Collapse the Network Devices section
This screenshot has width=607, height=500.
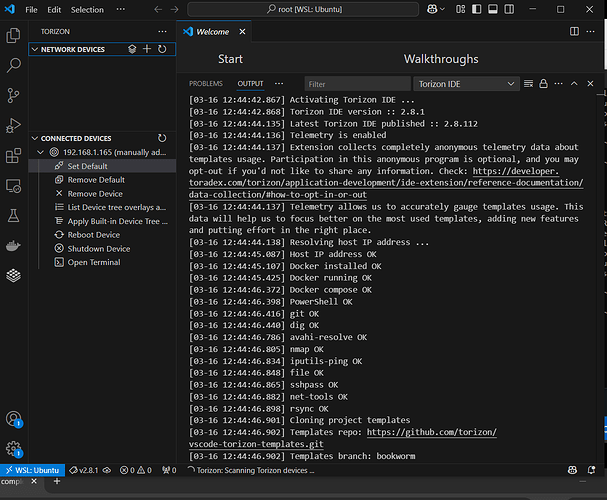coord(35,49)
